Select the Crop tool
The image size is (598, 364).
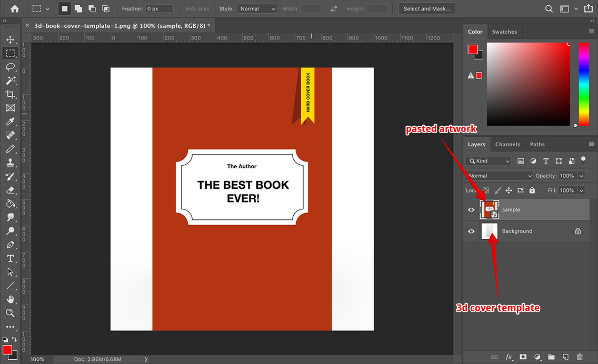coord(11,94)
